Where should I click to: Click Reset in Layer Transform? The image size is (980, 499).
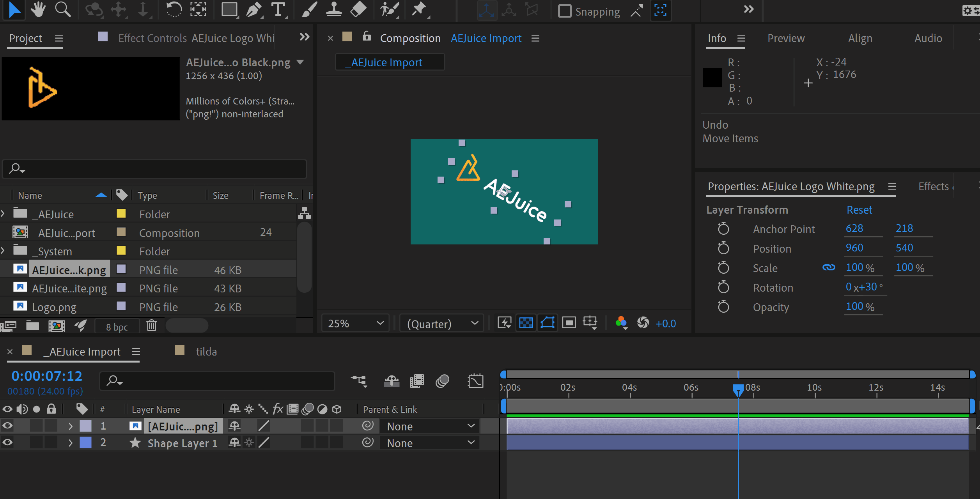tap(859, 210)
